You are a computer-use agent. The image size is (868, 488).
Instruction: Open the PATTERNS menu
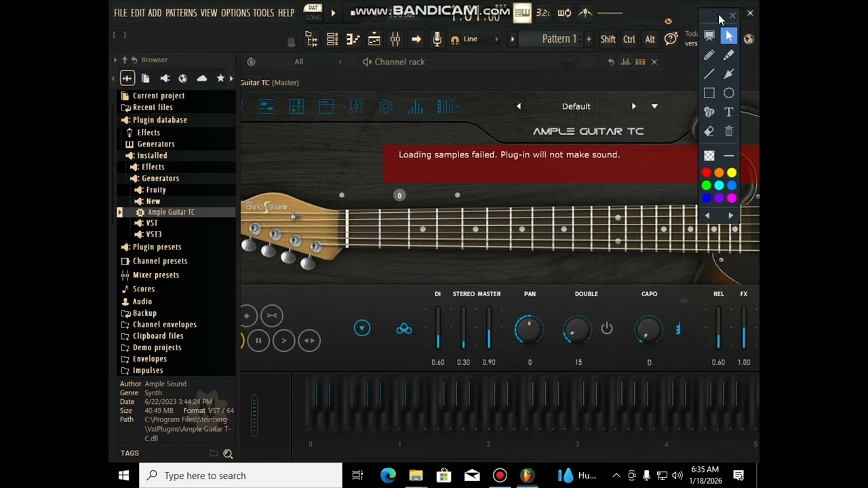181,13
